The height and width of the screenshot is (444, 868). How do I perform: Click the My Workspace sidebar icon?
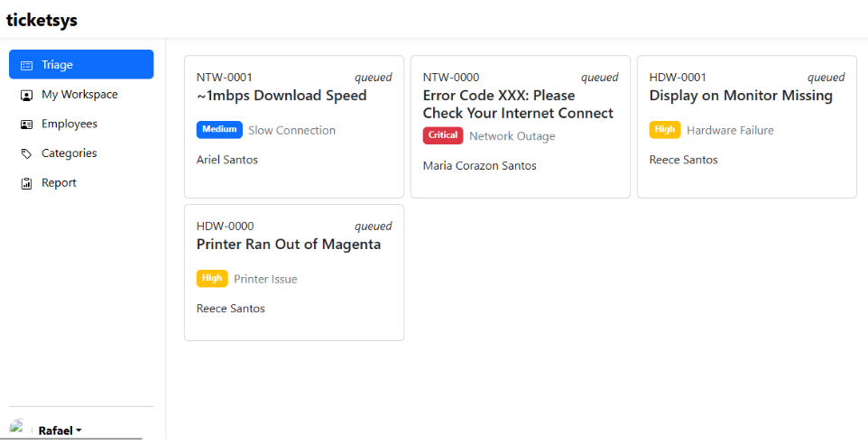[26, 95]
